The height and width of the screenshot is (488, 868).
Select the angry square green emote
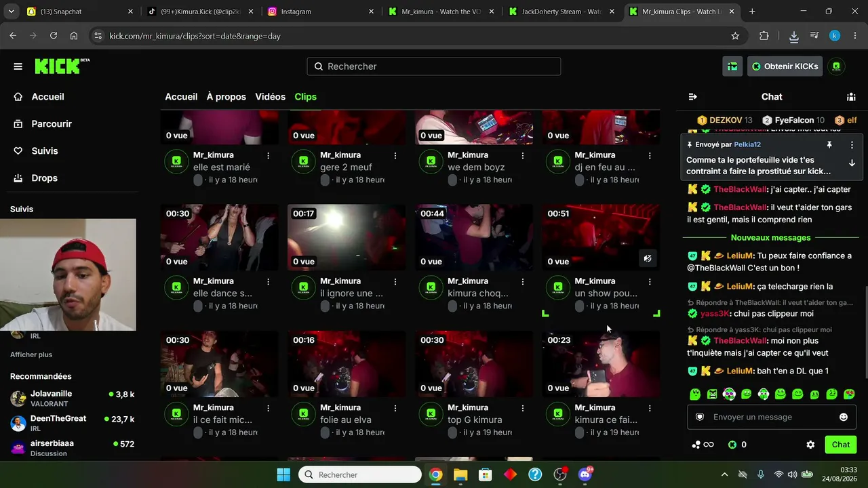(x=712, y=394)
